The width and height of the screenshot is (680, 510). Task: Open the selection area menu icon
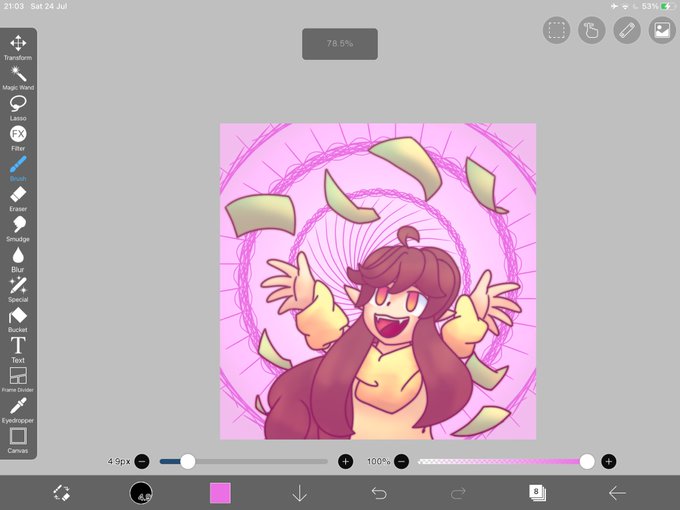(556, 30)
